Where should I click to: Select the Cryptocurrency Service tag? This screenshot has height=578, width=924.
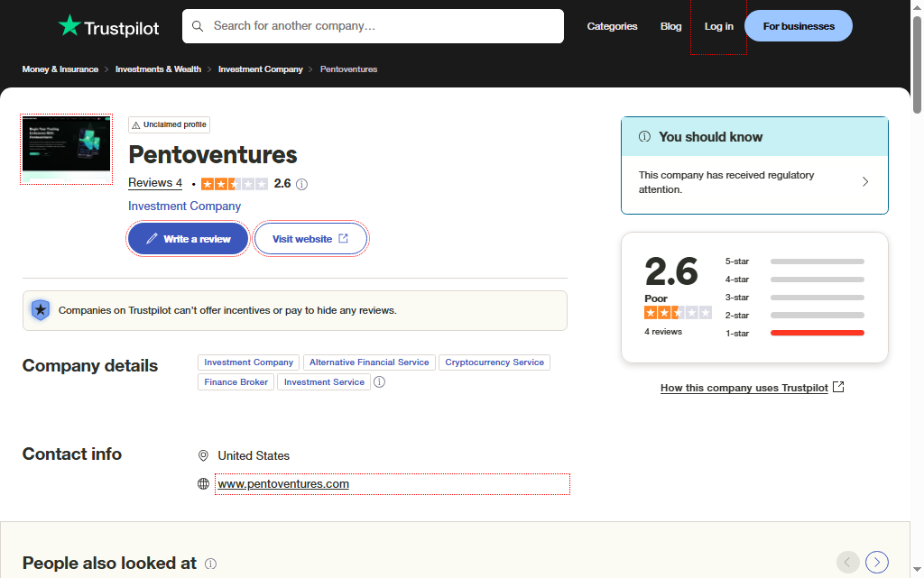pos(494,362)
